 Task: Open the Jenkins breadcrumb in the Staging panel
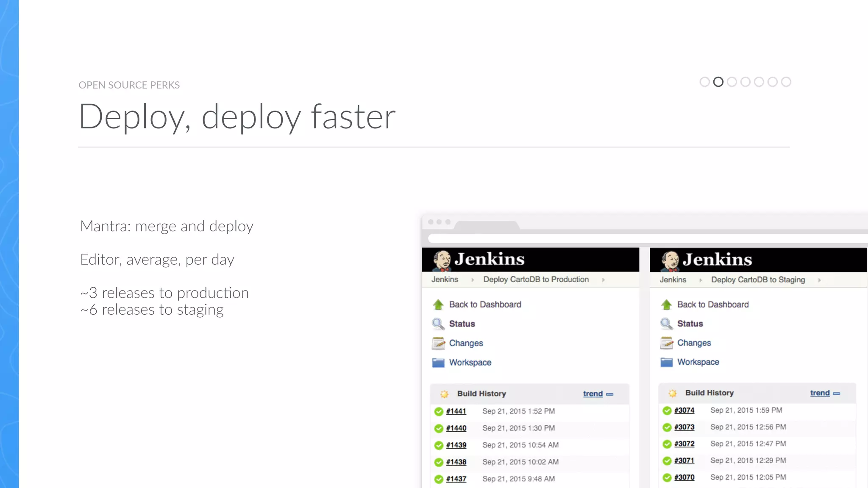(x=673, y=280)
